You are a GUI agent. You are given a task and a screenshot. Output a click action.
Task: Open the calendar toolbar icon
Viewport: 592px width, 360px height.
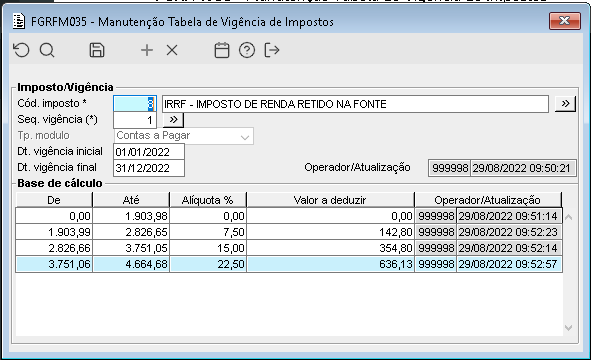tap(222, 50)
